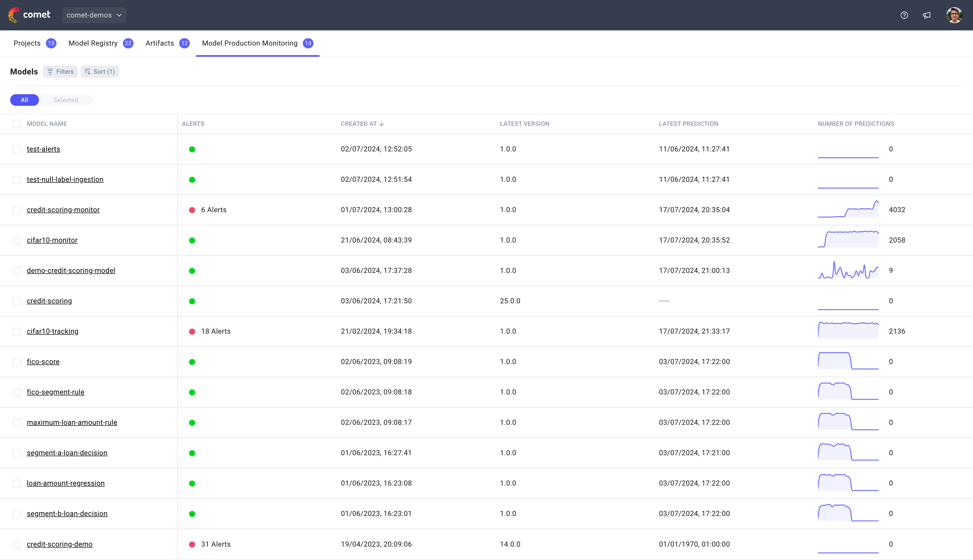
Task: Click the announcements megaphone icon
Action: (926, 15)
